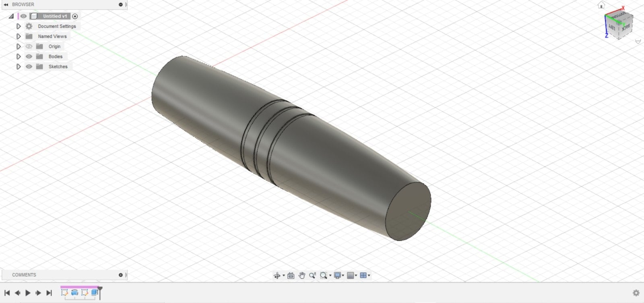The image size is (644, 303).
Task: Click the ViewCube Home icon
Action: point(601,5)
